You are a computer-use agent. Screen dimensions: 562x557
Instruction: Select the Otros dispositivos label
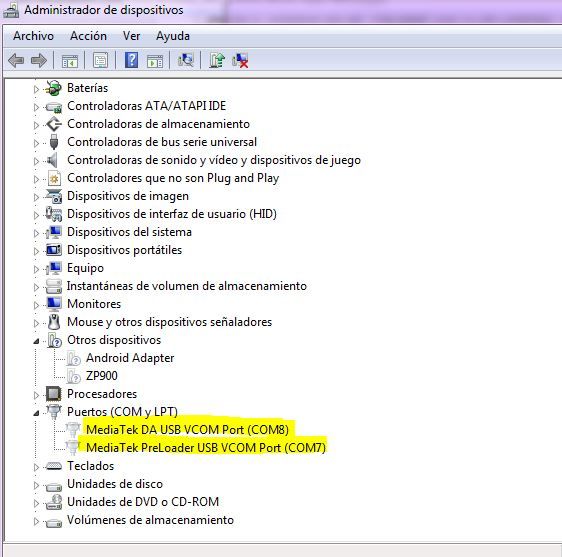point(114,340)
